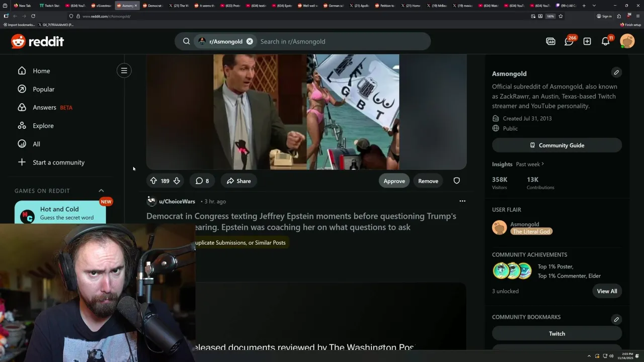Image resolution: width=644 pixels, height=362 pixels.
Task: Open Explore in sidebar
Action: [43, 126]
